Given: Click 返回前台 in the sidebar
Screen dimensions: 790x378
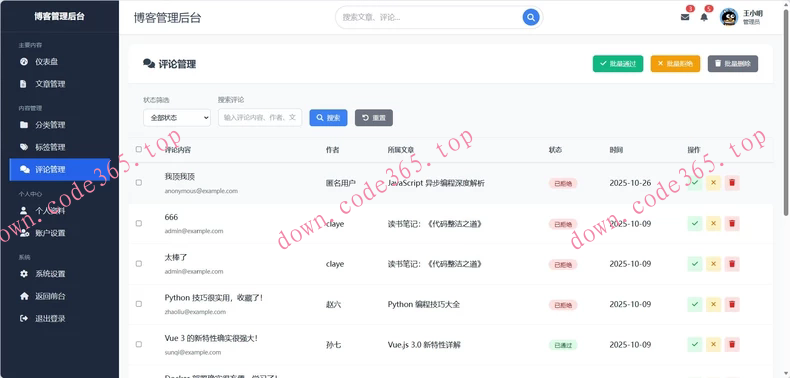Looking at the screenshot, I should click(59, 296).
